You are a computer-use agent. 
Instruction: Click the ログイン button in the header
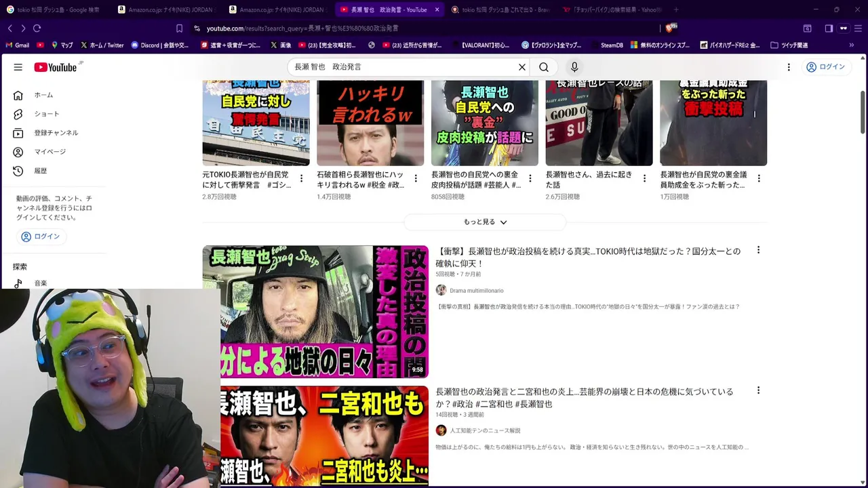coord(825,67)
